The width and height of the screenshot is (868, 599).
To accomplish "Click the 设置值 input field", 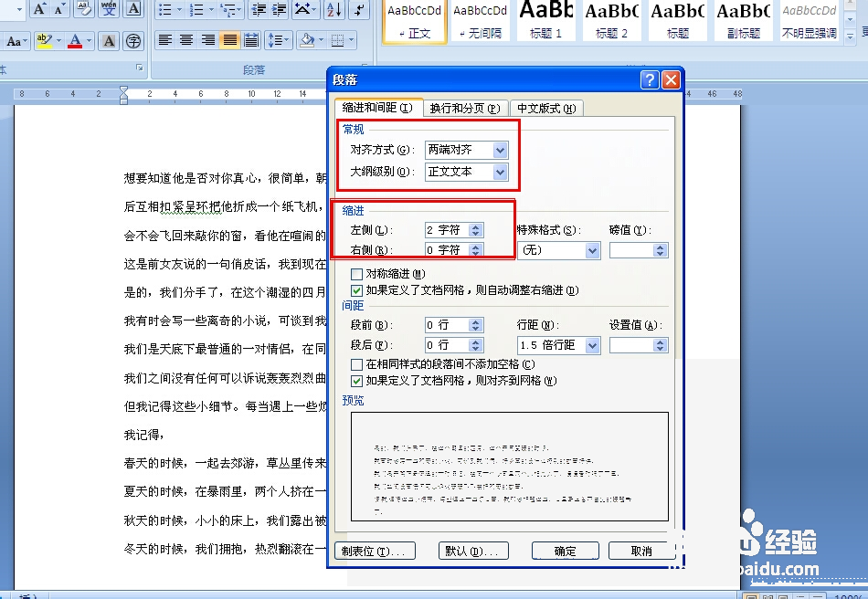I will click(639, 346).
